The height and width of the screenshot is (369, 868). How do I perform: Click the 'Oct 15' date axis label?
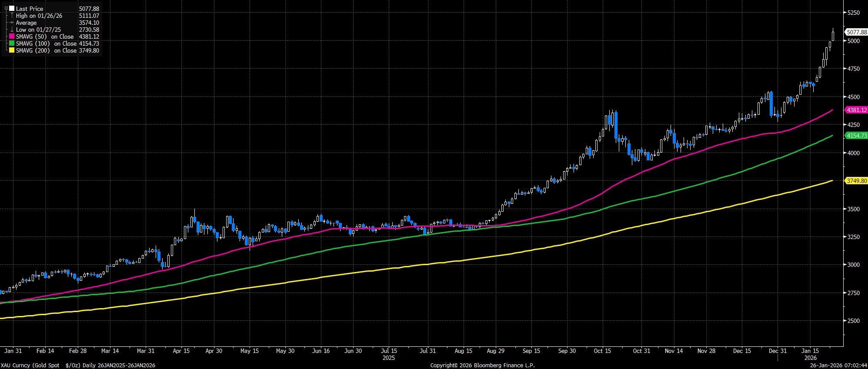tap(602, 351)
